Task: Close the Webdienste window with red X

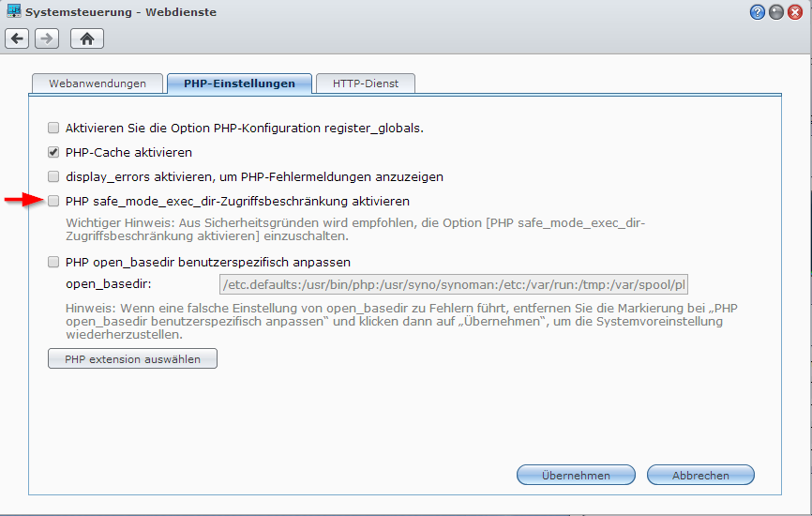Action: 795,12
